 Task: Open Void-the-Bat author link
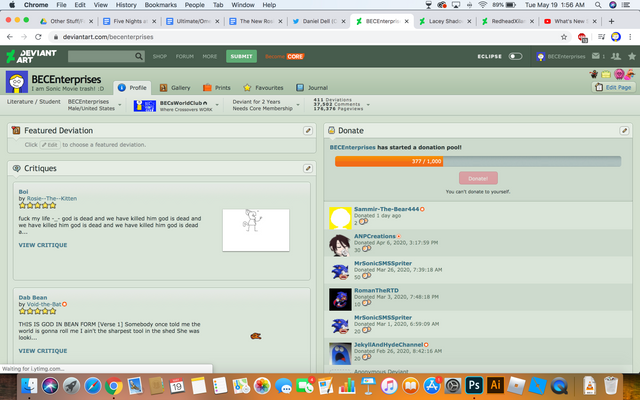[x=44, y=304]
